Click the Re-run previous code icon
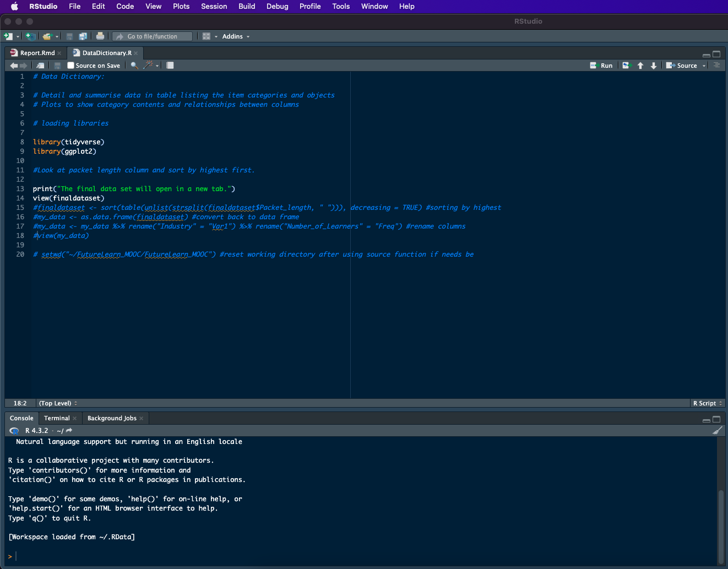 pyautogui.click(x=627, y=66)
